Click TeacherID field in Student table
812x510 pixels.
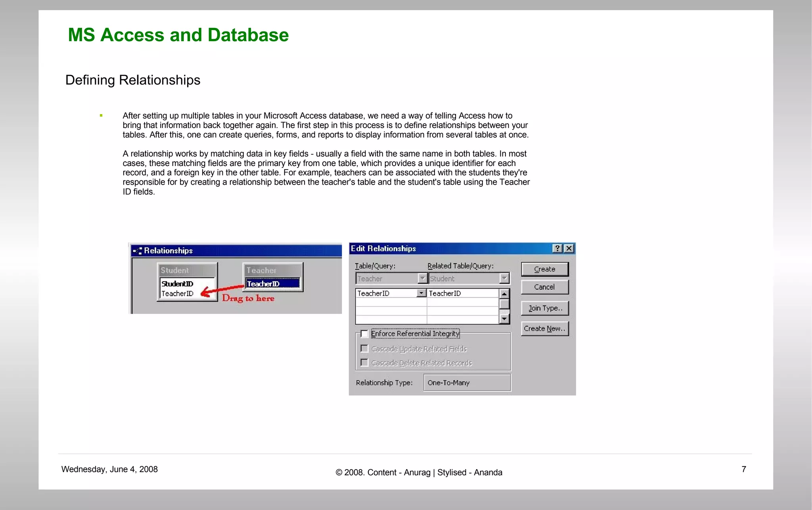(178, 294)
